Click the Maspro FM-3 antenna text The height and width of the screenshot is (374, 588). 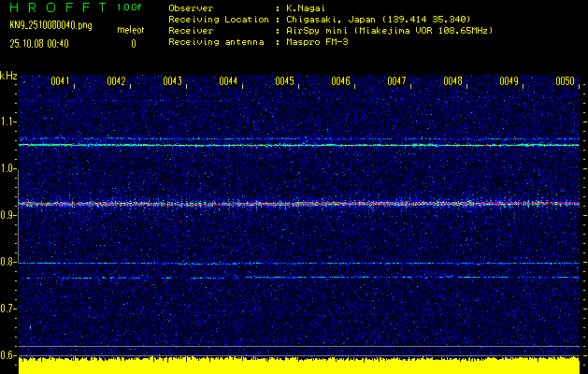317,42
